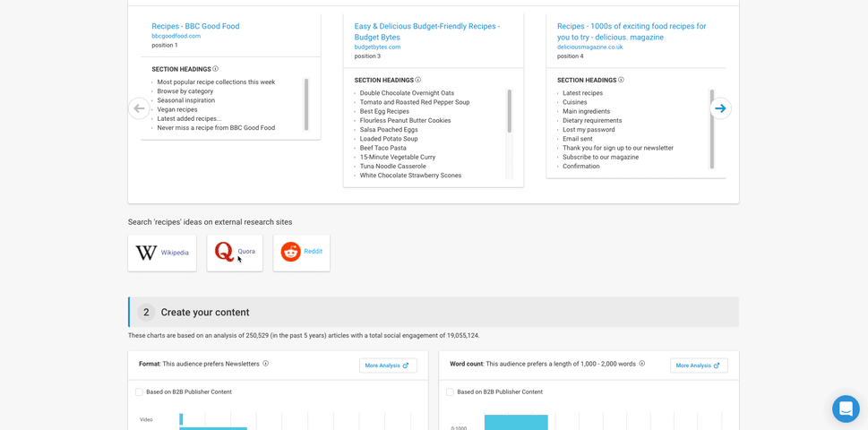Click scrollbar in Budget Bytes headings list
The image size is (868, 430).
(510, 112)
